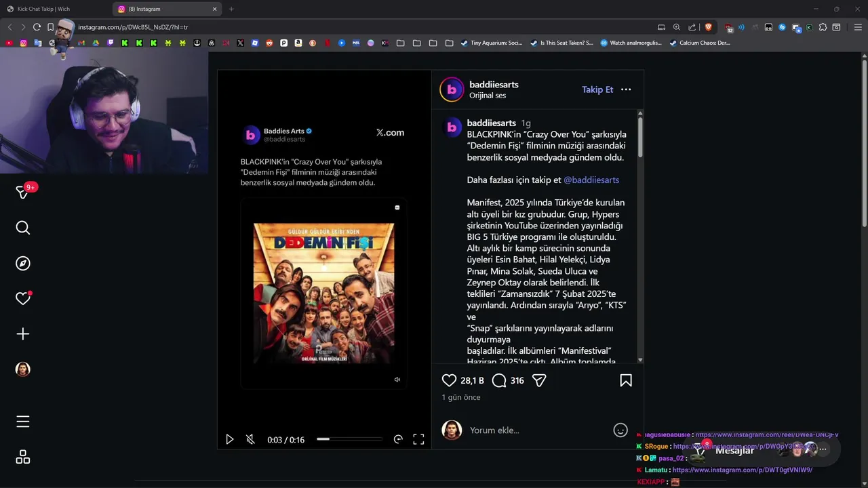Open baddiiesarts profile from post header
The image size is (868, 488).
494,84
